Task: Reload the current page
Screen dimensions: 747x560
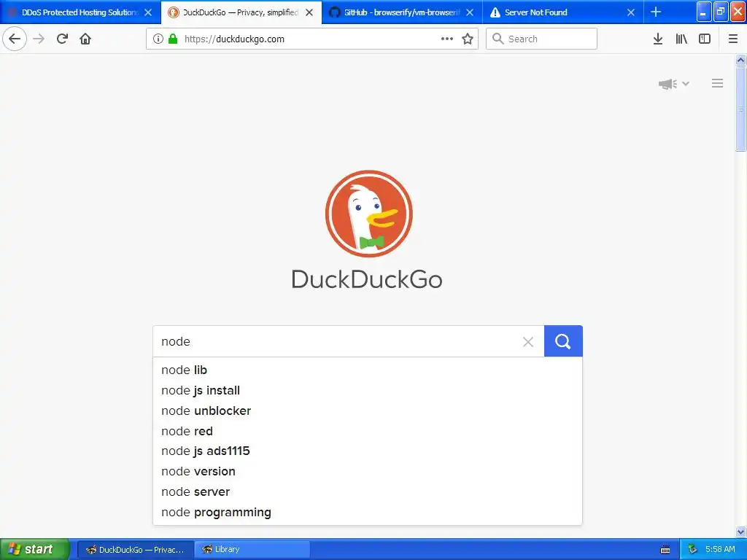Action: point(62,39)
